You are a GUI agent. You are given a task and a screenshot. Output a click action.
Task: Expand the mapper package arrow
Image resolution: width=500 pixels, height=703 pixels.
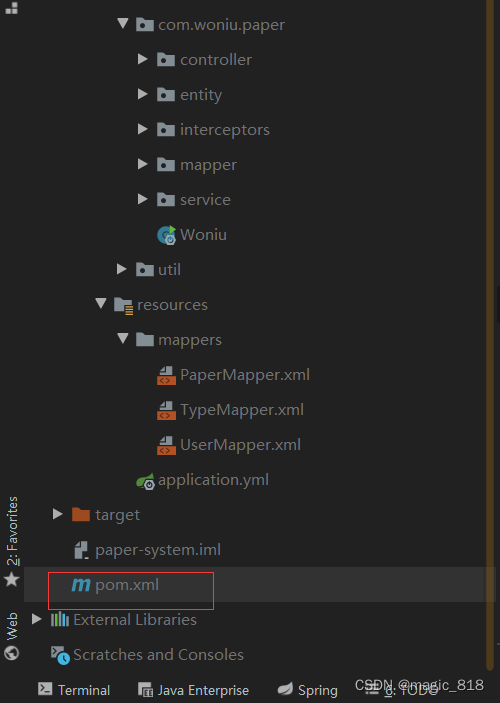tap(143, 164)
